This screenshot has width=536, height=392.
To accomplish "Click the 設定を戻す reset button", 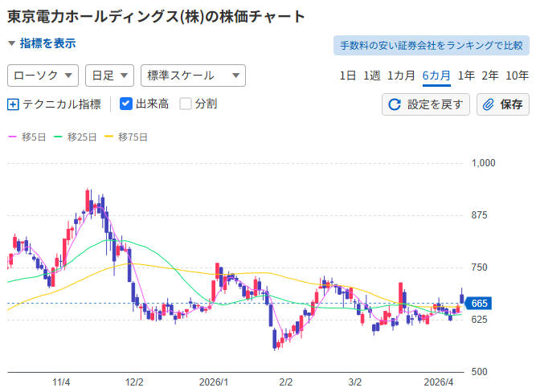I will [426, 104].
